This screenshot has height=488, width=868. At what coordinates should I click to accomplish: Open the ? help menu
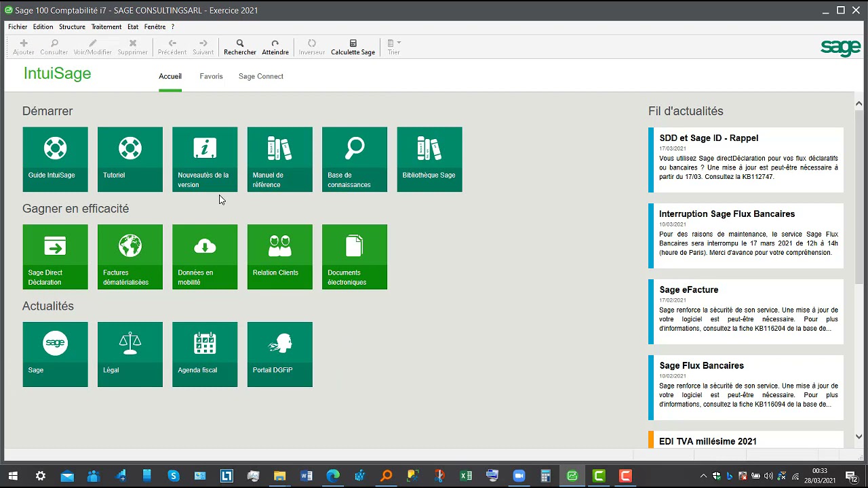click(x=173, y=27)
